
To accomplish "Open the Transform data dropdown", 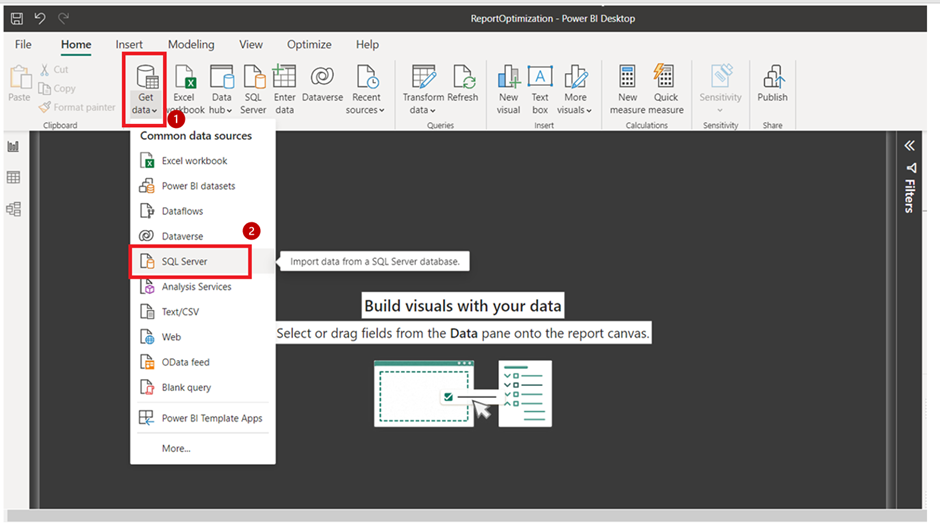I will pos(423,110).
